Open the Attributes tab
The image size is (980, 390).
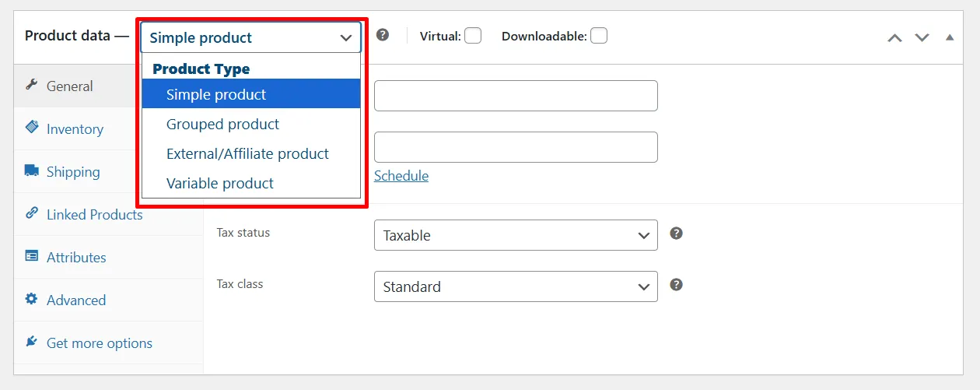(x=108, y=257)
